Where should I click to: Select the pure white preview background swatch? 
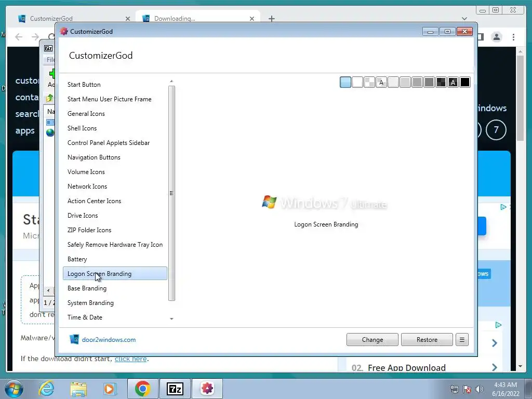click(357, 82)
